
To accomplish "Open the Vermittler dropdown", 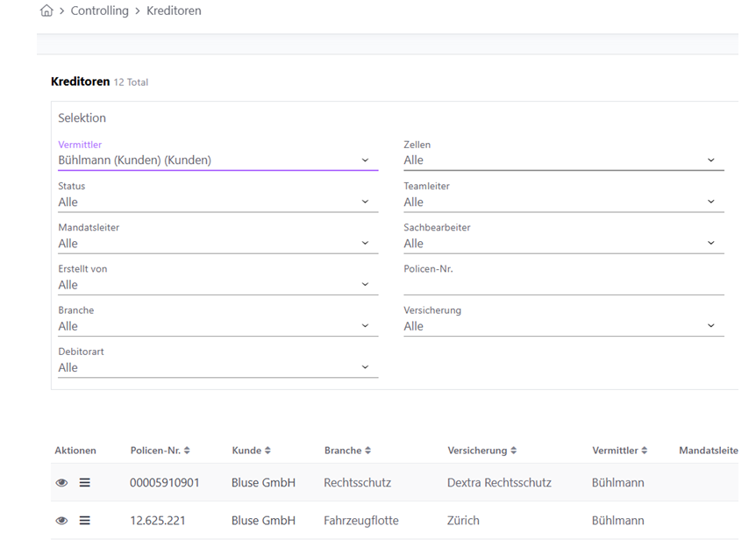I will (218, 160).
